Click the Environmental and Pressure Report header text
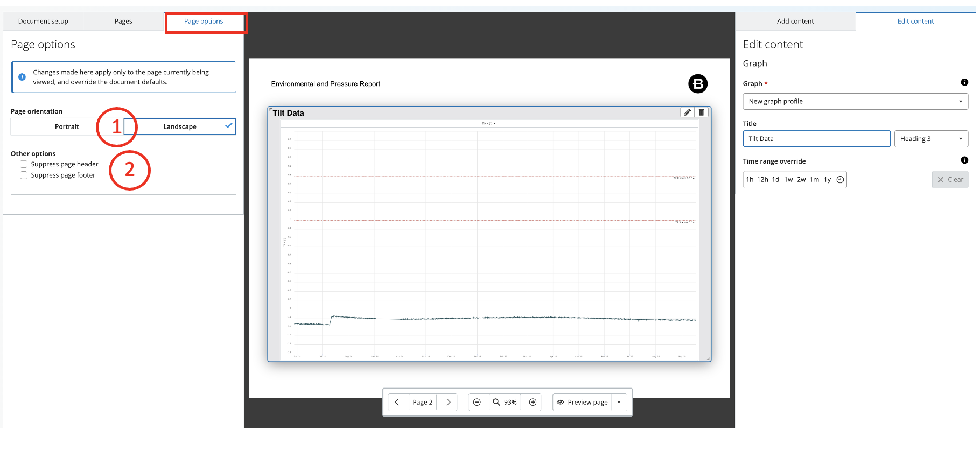Image resolution: width=980 pixels, height=451 pixels. point(326,84)
